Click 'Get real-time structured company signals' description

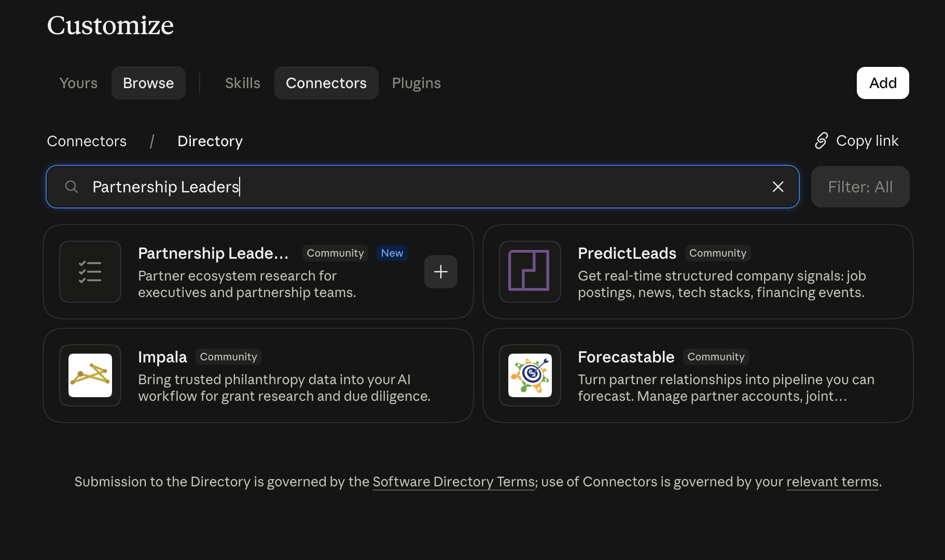point(722,284)
